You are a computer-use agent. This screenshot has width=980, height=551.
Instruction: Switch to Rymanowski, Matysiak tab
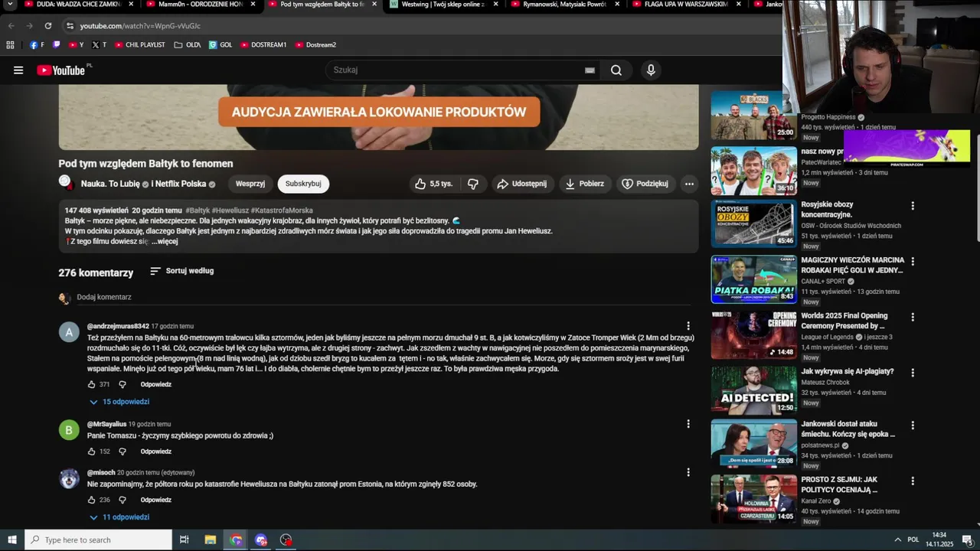click(564, 5)
